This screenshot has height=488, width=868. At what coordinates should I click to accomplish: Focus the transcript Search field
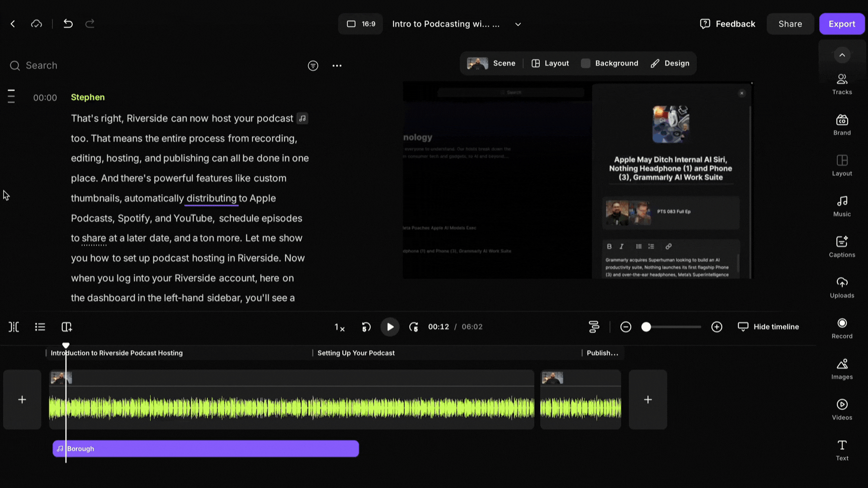154,66
